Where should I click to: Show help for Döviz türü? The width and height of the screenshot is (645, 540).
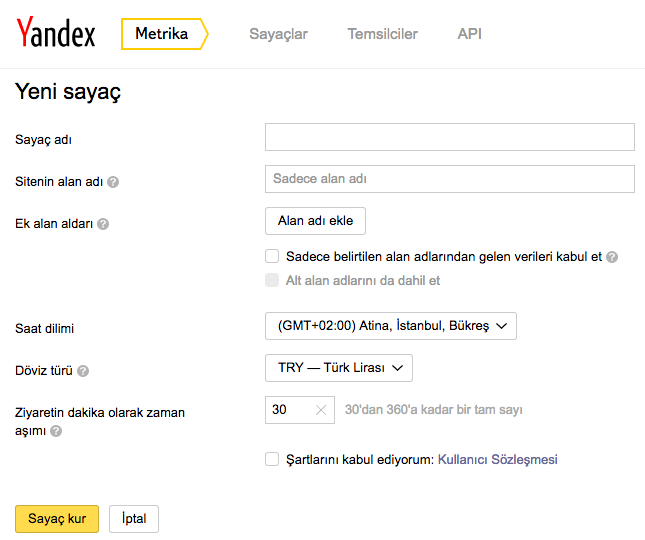click(x=83, y=371)
